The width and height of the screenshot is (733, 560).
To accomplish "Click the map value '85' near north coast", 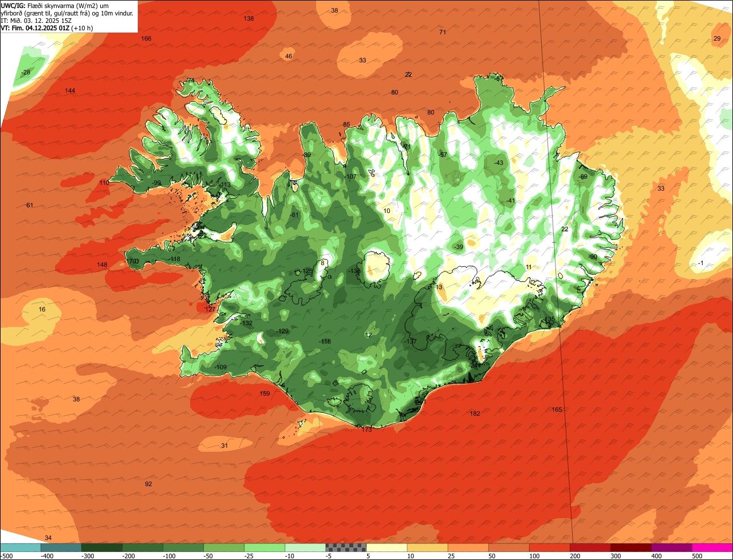I will click(x=346, y=124).
